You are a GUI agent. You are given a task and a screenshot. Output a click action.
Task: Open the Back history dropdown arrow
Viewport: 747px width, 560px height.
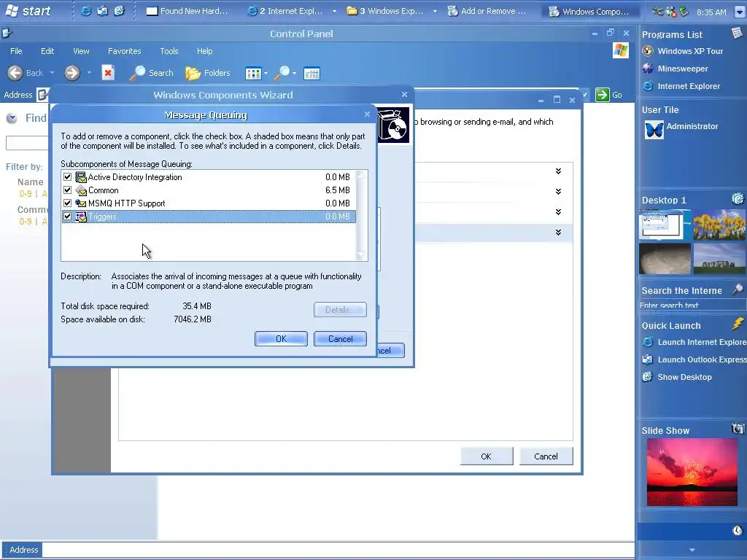point(52,73)
